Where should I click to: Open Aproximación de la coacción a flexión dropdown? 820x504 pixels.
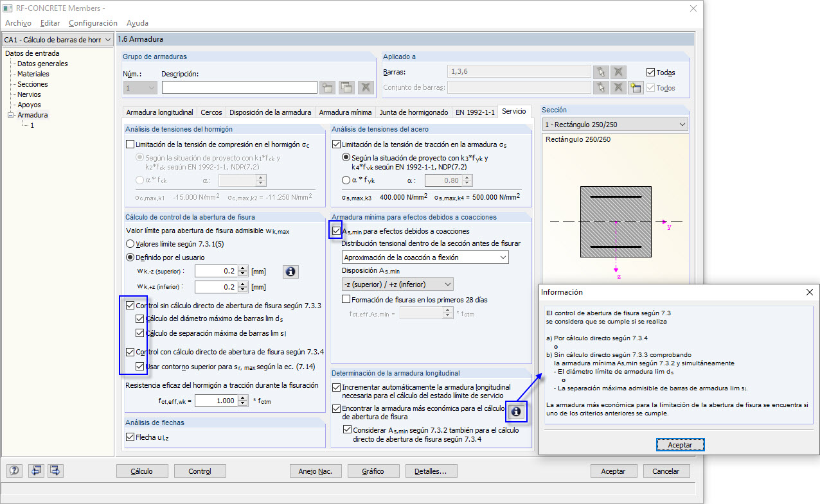tap(425, 257)
